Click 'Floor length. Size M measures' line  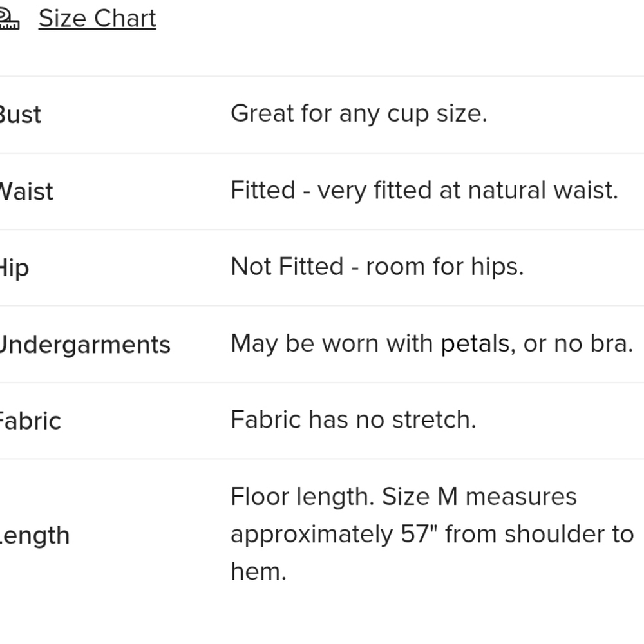tap(403, 497)
